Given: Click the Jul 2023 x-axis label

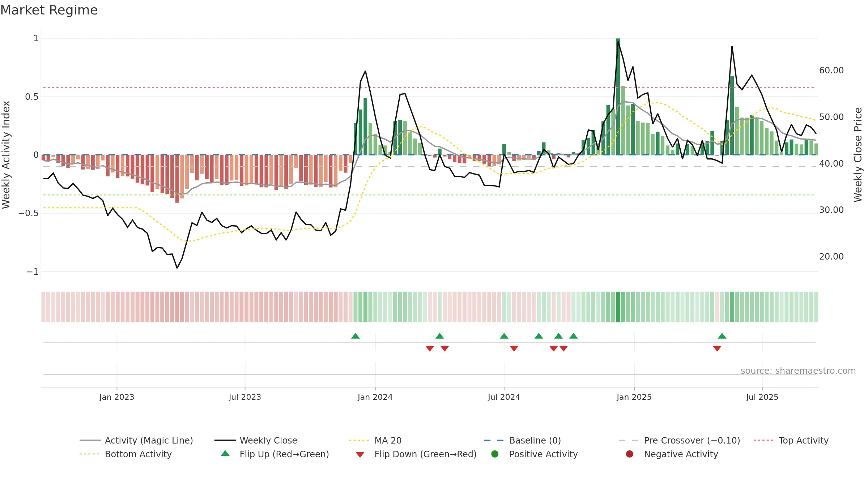Looking at the screenshot, I should [x=245, y=397].
